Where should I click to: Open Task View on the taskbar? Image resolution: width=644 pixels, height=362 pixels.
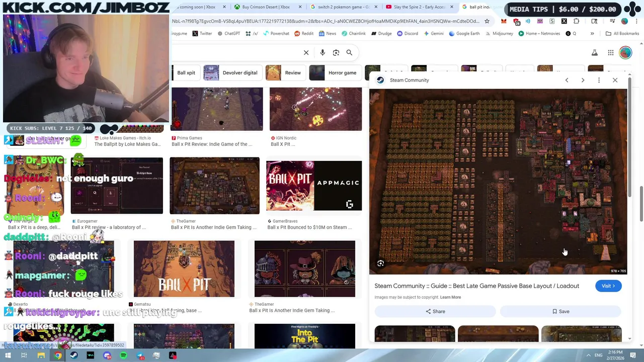24,355
